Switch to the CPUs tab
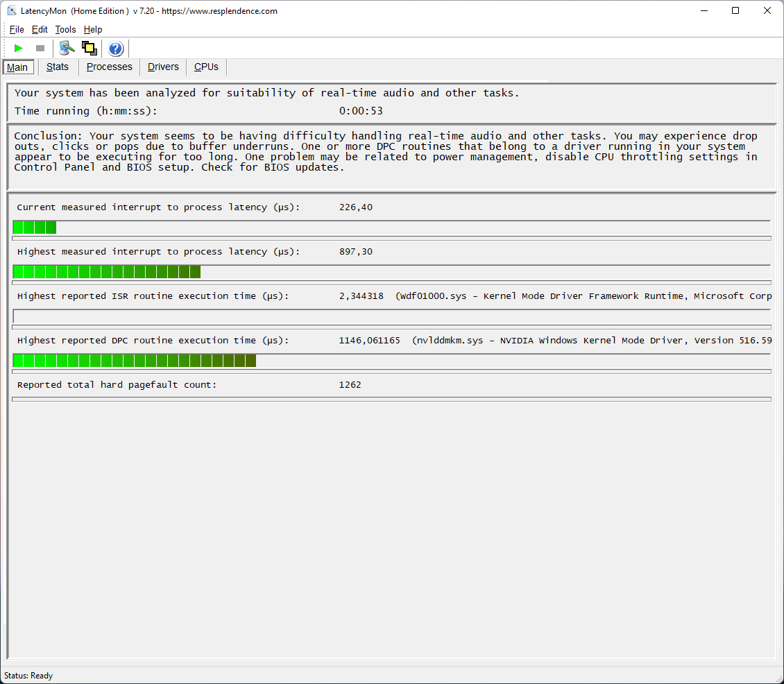 coord(207,67)
